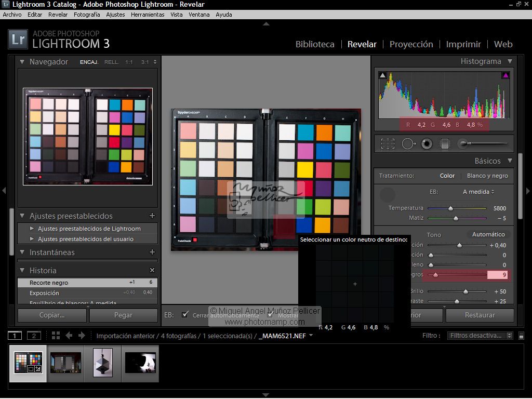The width and height of the screenshot is (532, 399).
Task: Click the Lightroom Lr logo plate
Action: 17,39
